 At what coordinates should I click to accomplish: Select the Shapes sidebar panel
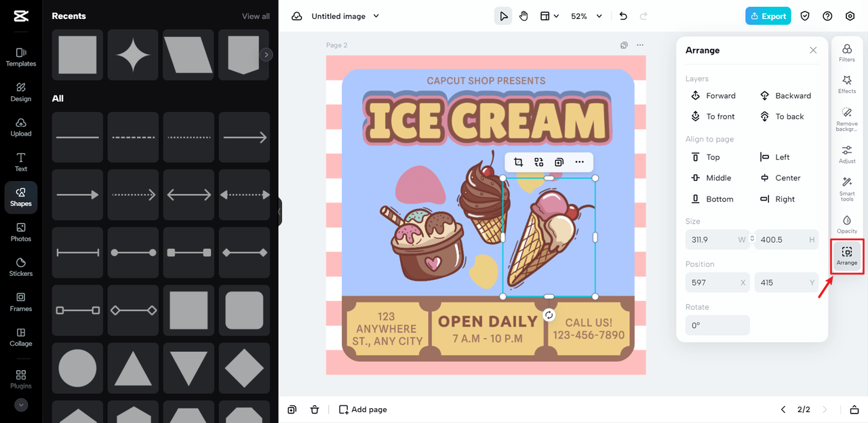click(x=21, y=197)
